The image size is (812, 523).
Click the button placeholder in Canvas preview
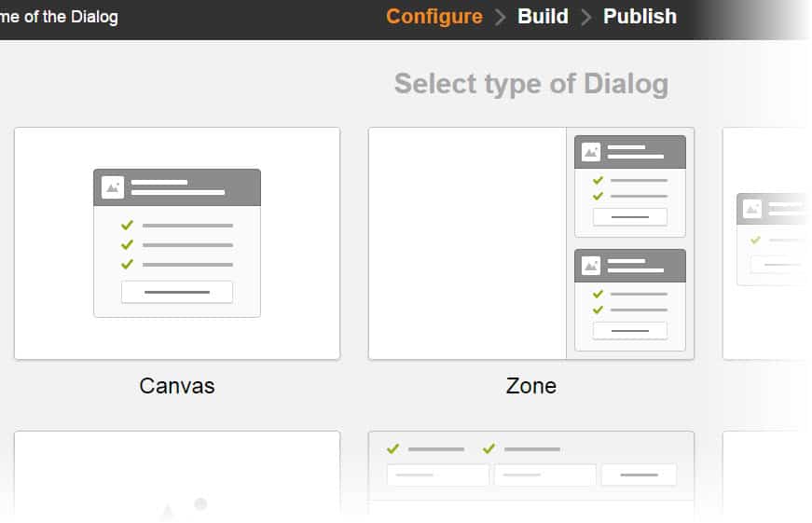pos(177,292)
